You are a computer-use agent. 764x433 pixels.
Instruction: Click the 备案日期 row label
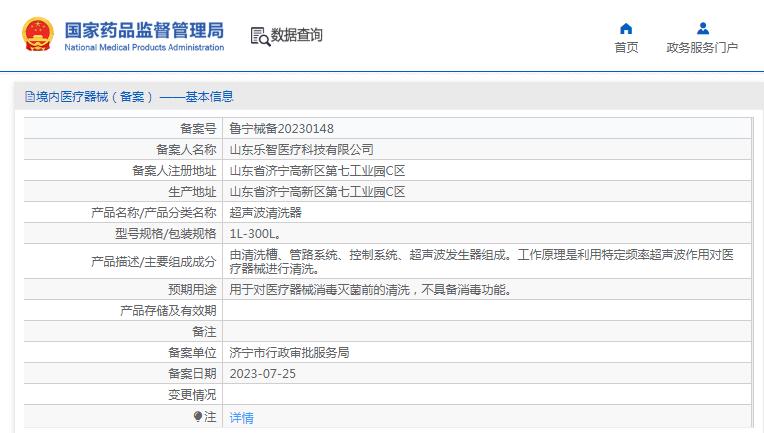pyautogui.click(x=192, y=374)
